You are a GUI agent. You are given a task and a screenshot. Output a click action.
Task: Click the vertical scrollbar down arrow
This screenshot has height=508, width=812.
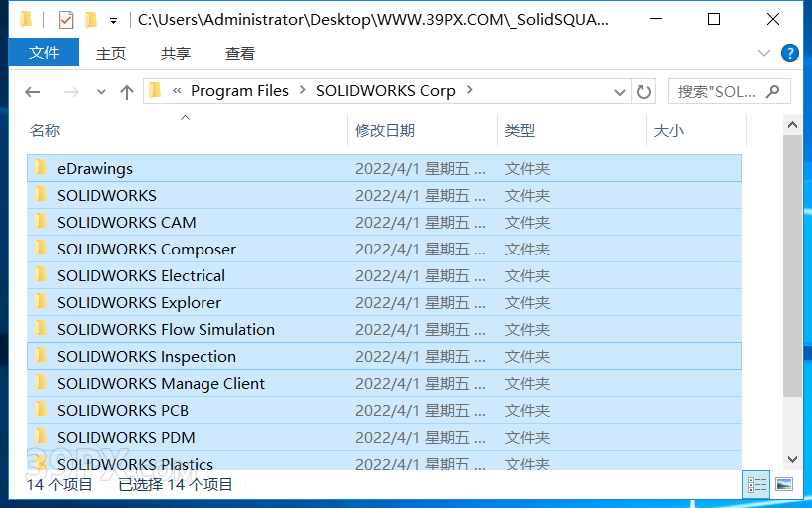(x=793, y=459)
